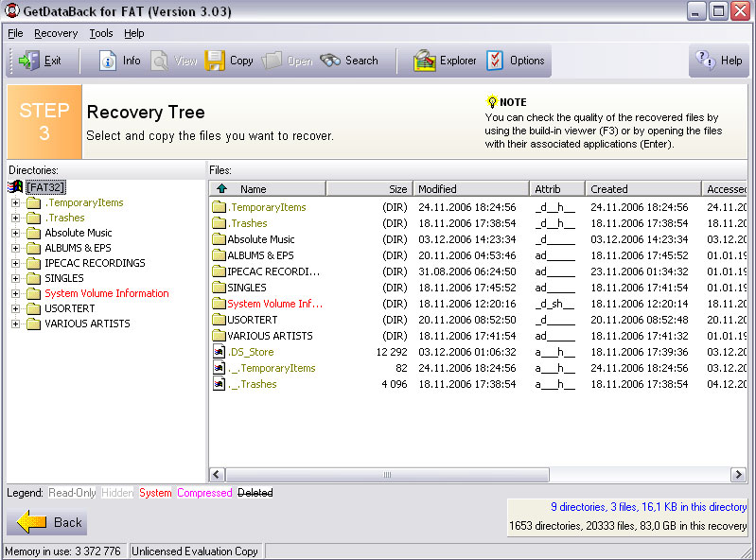Select Absolute Music label in directory tree
The width and height of the screenshot is (756, 560).
click(x=79, y=233)
